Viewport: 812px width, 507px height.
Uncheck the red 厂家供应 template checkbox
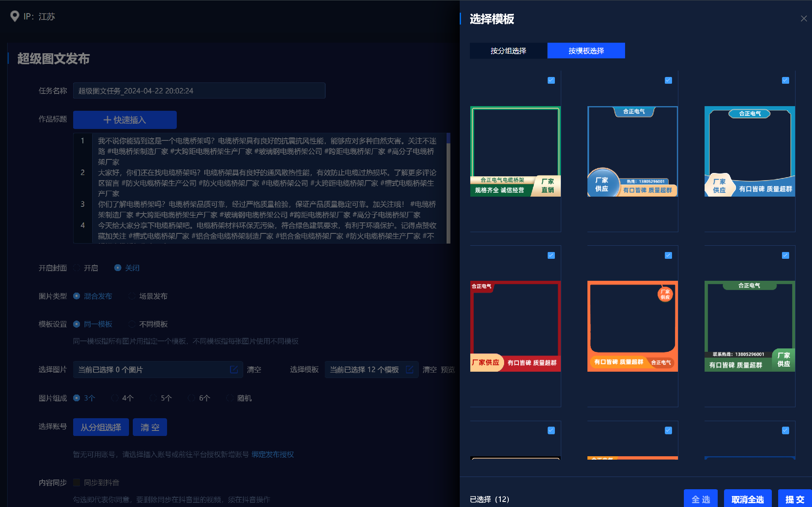[x=551, y=255]
